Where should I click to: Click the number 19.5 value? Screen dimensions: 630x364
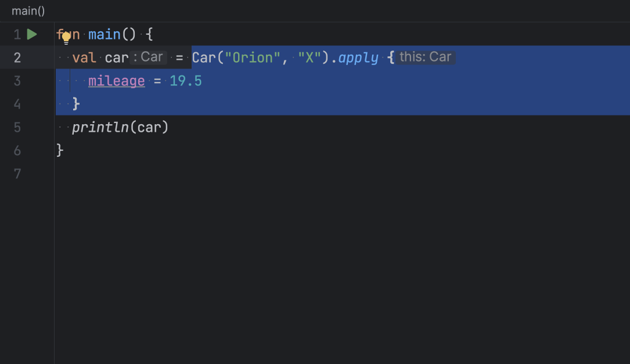click(x=186, y=81)
